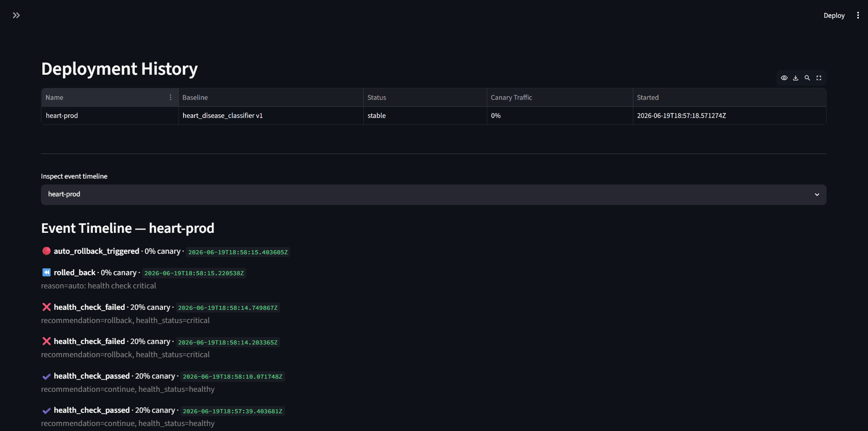Select the stable status cell
Image resolution: width=868 pixels, height=431 pixels.
tap(425, 116)
